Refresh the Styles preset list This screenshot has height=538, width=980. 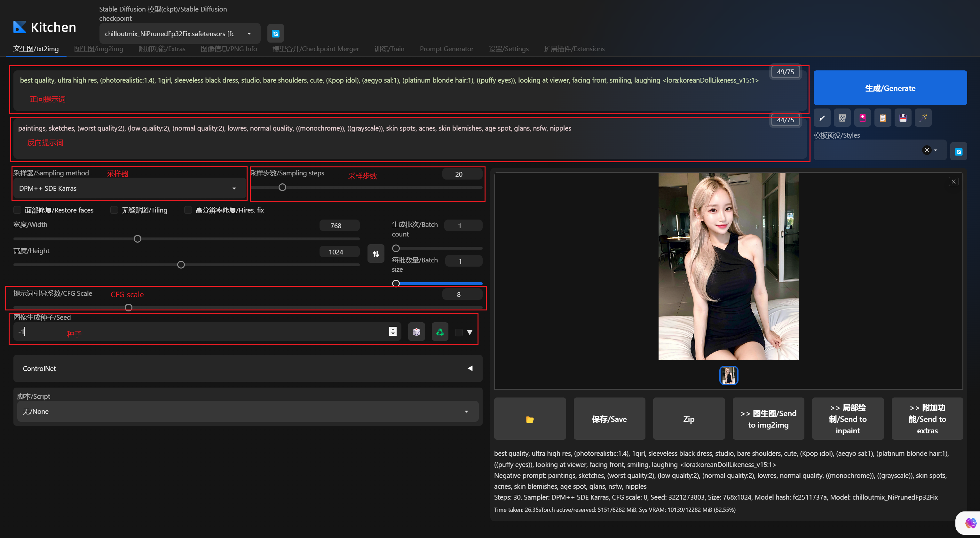958,151
